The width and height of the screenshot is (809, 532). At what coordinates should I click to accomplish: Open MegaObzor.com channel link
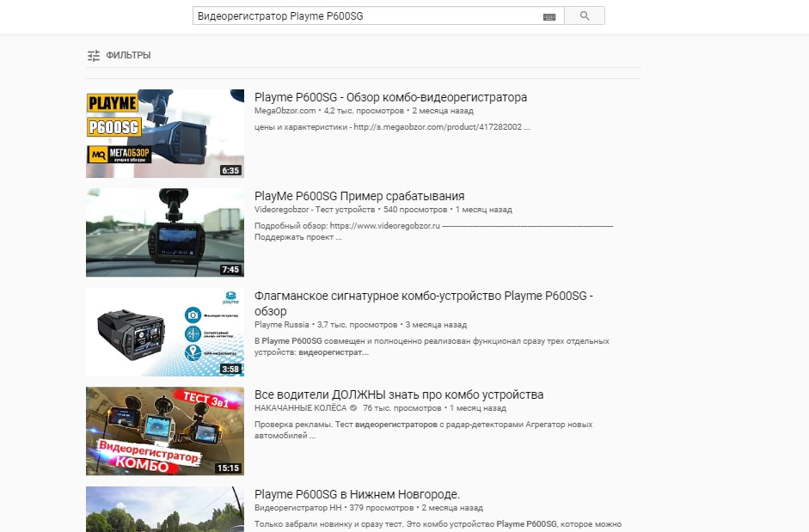coord(285,110)
